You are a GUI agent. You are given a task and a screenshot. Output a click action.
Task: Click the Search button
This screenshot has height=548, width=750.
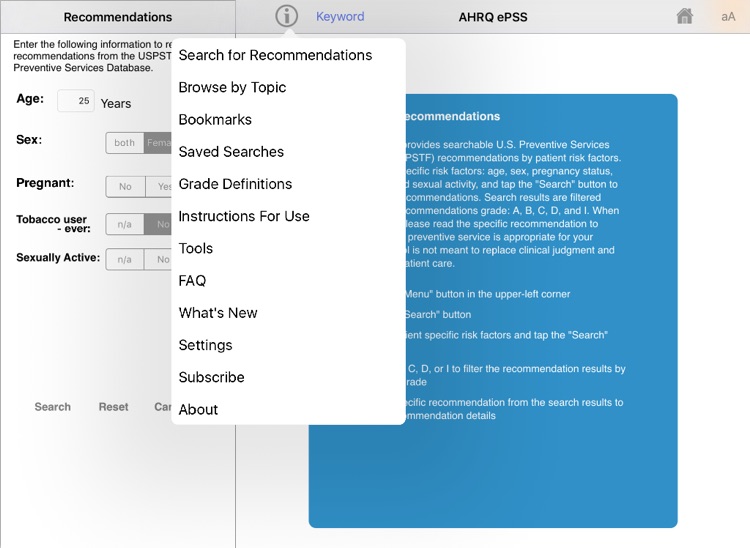[53, 407]
